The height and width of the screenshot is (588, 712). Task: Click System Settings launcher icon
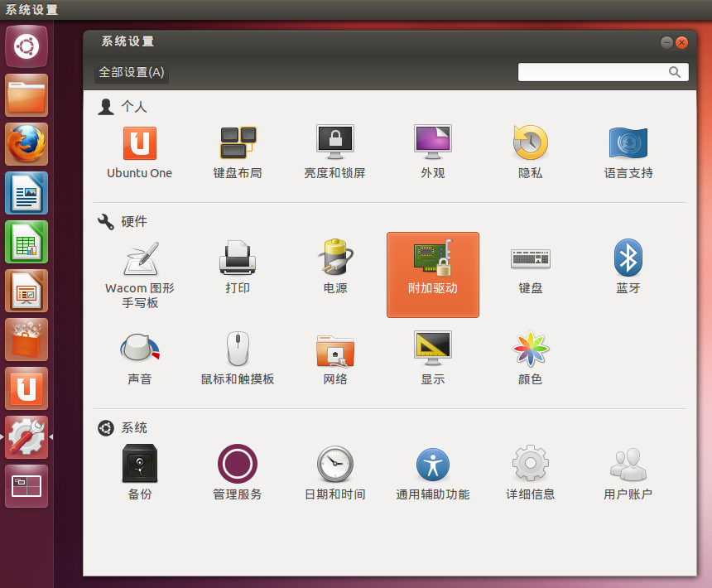coord(26,437)
